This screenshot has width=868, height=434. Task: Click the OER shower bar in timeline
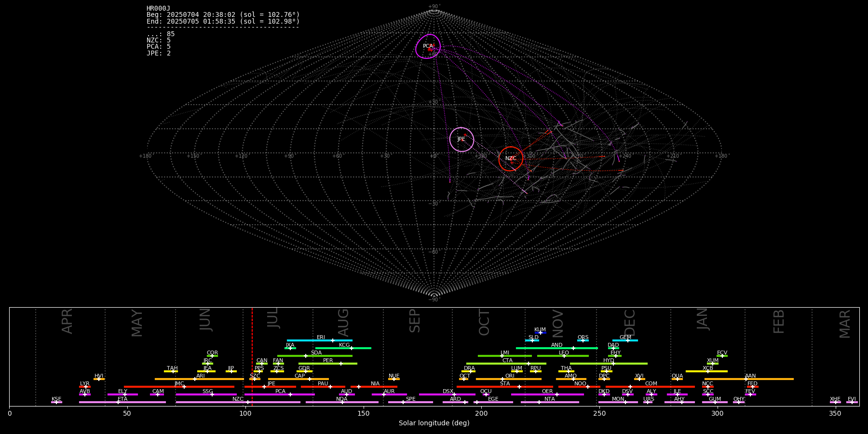tap(547, 394)
